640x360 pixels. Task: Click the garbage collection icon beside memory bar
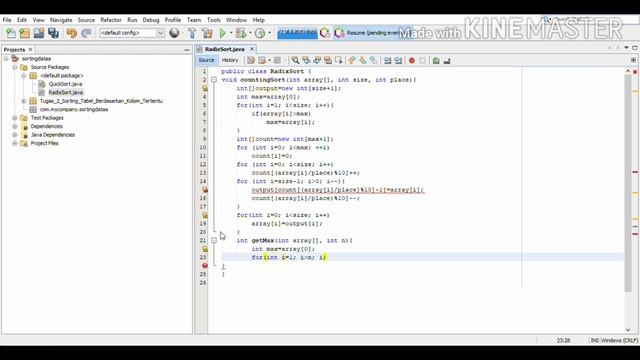pyautogui.click(x=325, y=33)
